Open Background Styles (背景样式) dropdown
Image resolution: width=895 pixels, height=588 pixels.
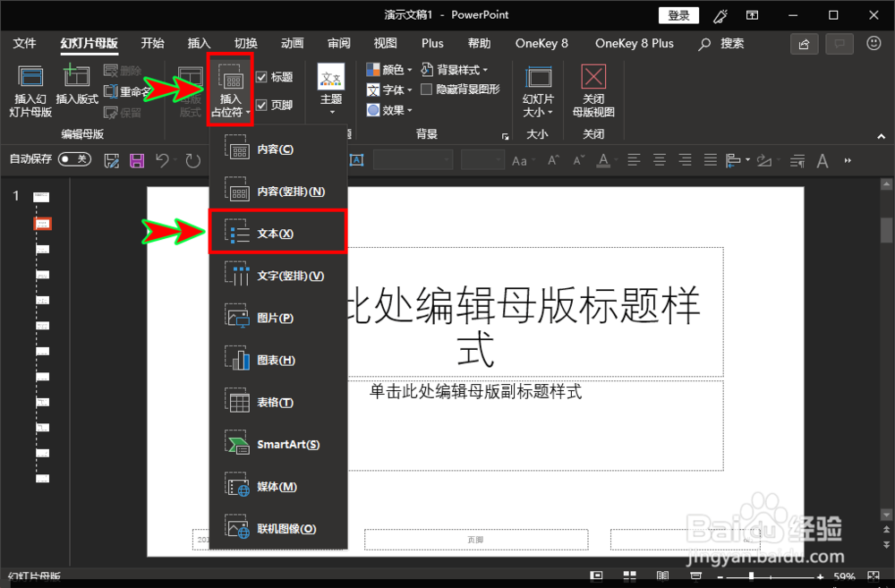[x=455, y=70]
